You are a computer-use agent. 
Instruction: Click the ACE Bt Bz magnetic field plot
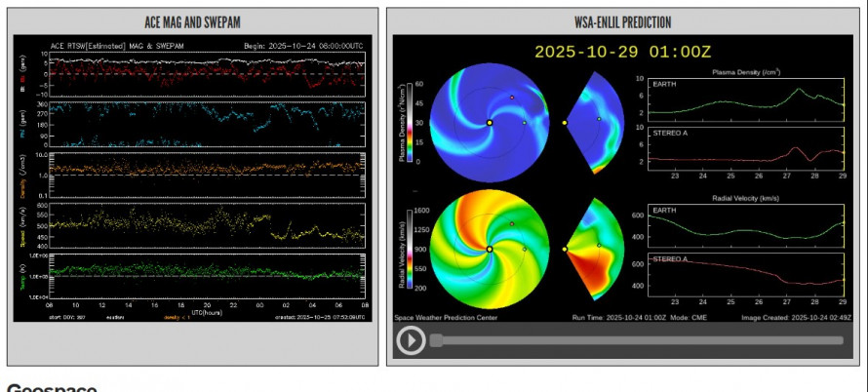pos(207,74)
